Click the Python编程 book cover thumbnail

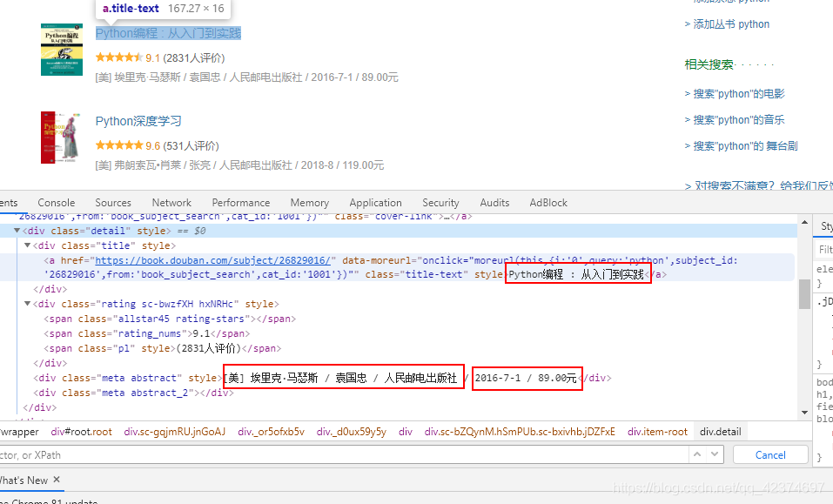62,50
